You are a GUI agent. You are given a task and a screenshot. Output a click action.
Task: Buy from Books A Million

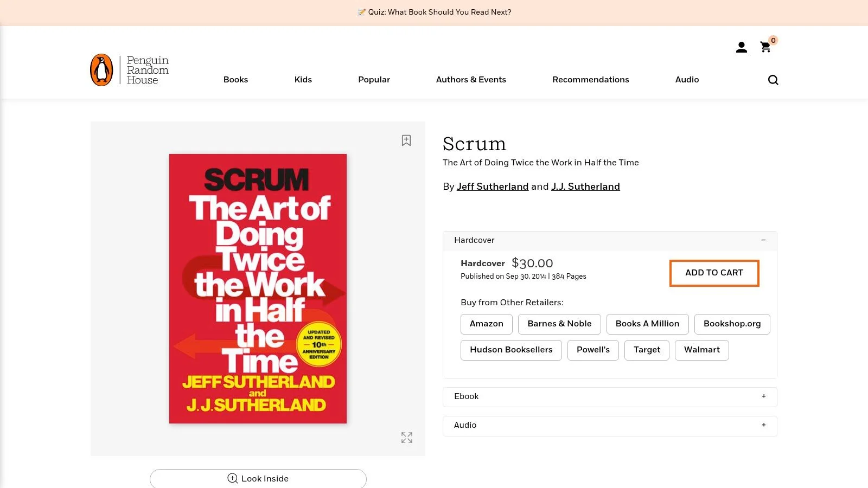coord(647,324)
